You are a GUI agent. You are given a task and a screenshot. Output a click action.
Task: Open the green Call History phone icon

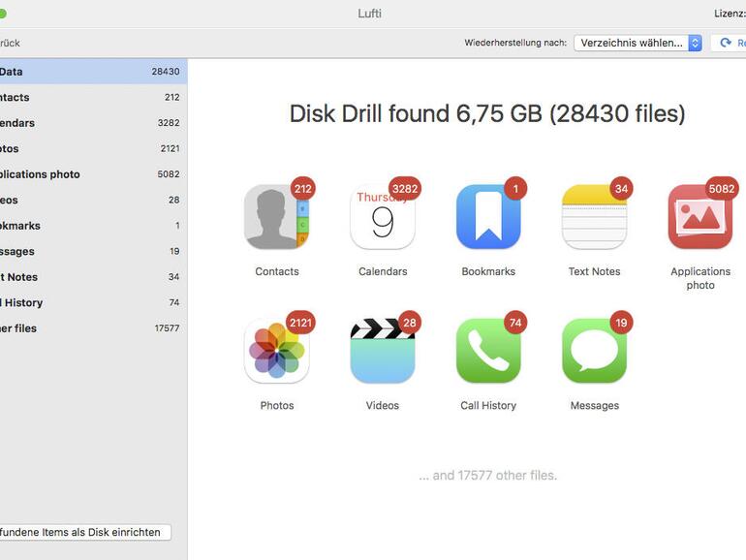pos(488,351)
